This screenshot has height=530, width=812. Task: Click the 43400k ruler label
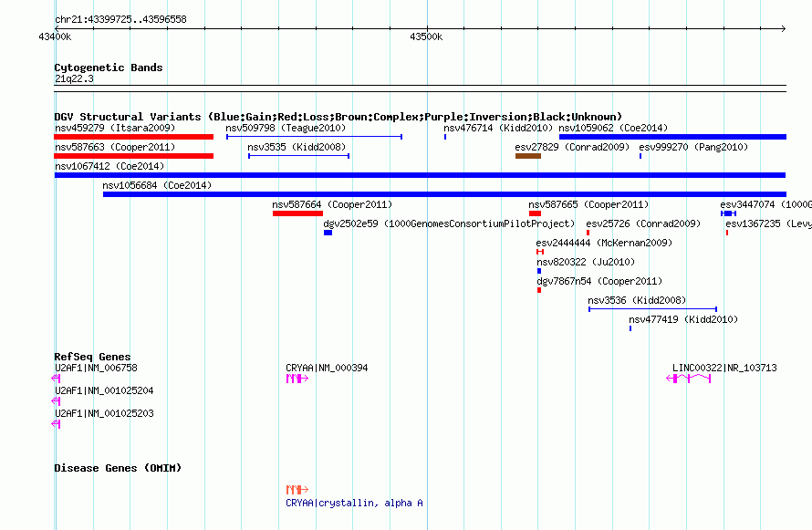55,36
